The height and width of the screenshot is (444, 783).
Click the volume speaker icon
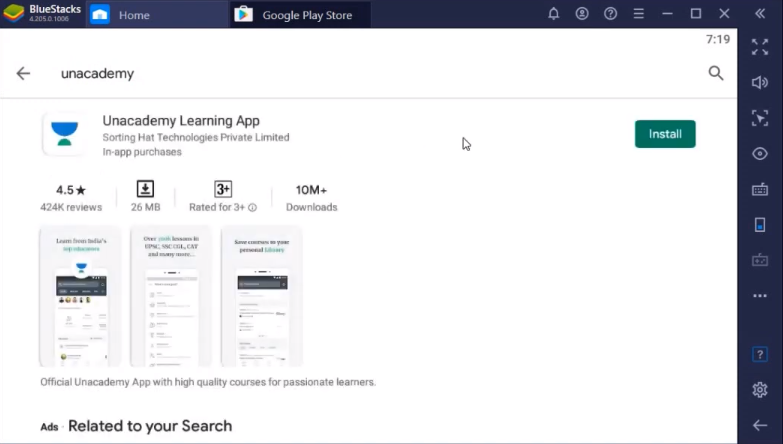pyautogui.click(x=760, y=82)
